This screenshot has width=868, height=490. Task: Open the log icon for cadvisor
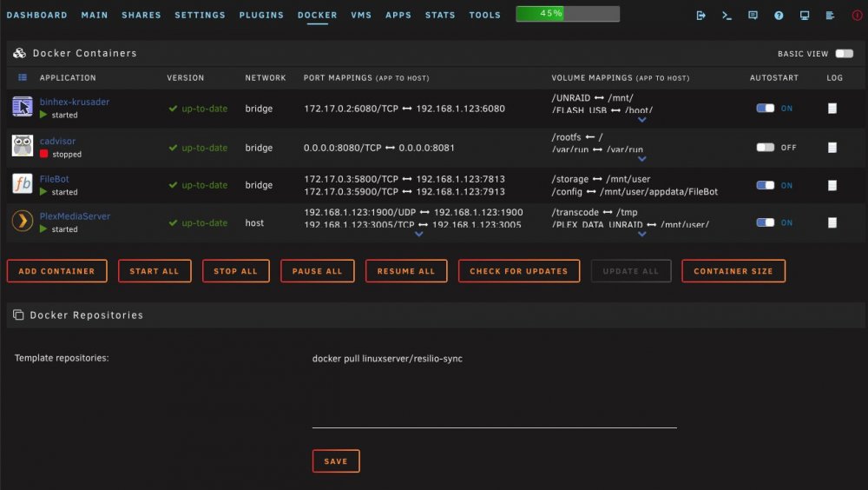832,148
